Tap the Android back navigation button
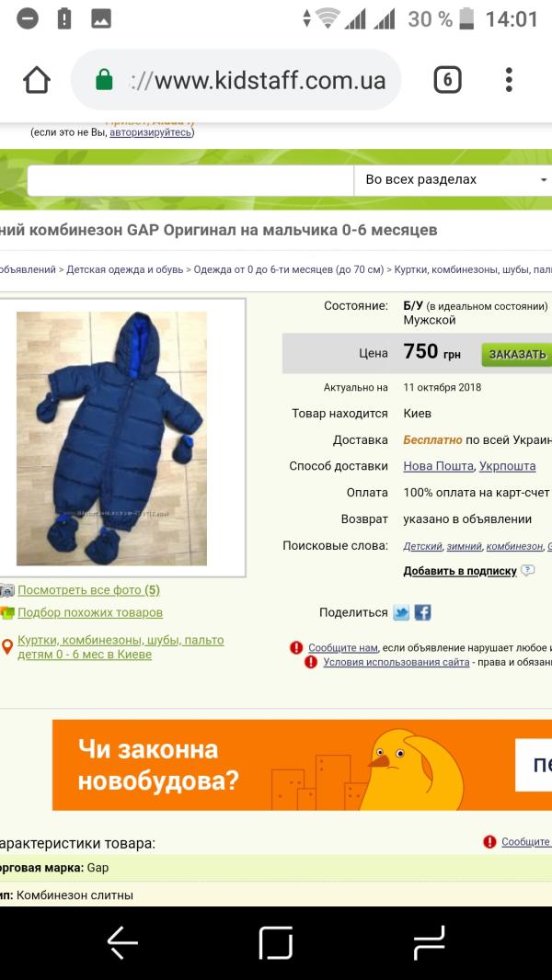The height and width of the screenshot is (980, 552). pos(122,943)
